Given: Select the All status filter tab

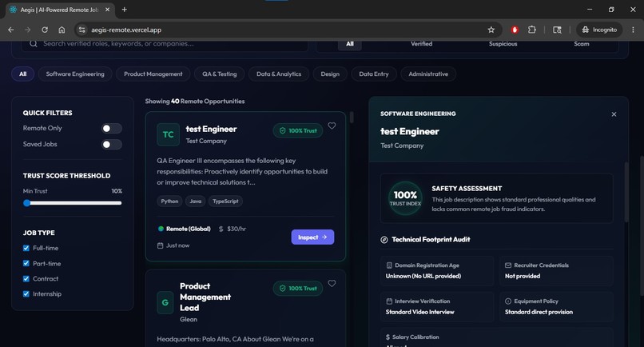Looking at the screenshot, I should (349, 44).
